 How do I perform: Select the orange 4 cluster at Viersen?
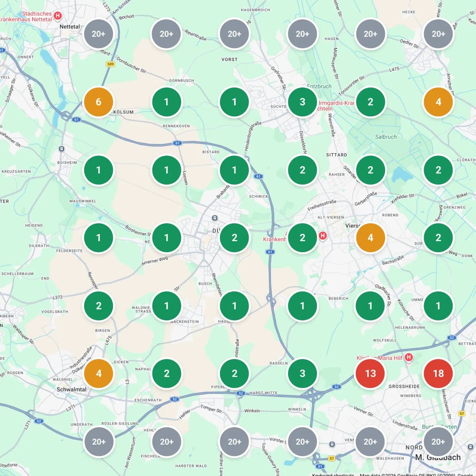370,238
